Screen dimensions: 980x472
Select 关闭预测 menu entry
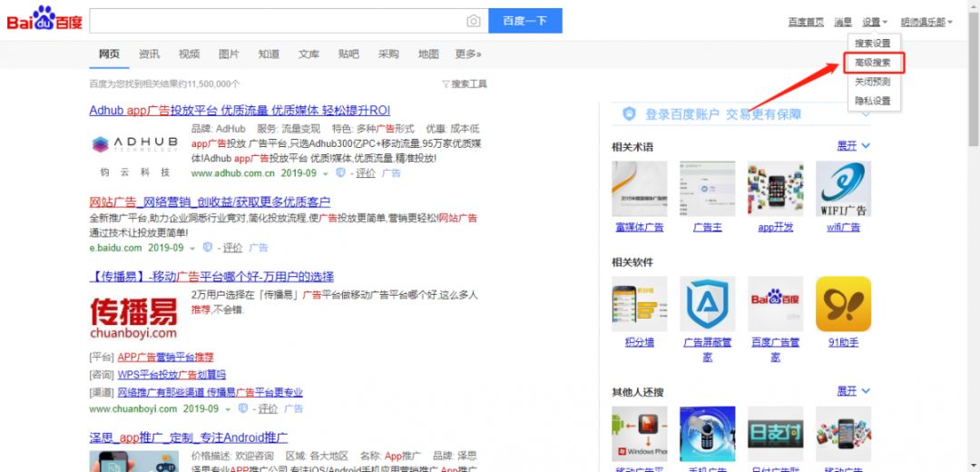point(873,82)
